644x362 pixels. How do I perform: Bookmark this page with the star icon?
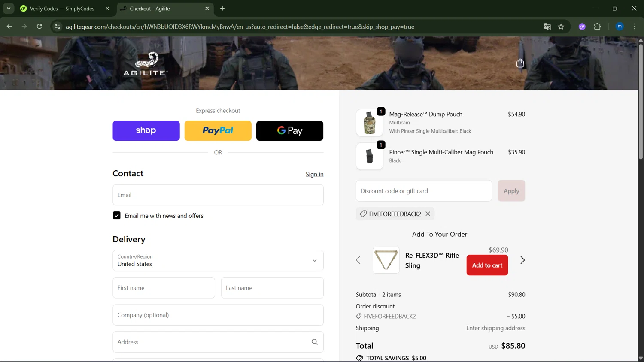tap(561, 27)
